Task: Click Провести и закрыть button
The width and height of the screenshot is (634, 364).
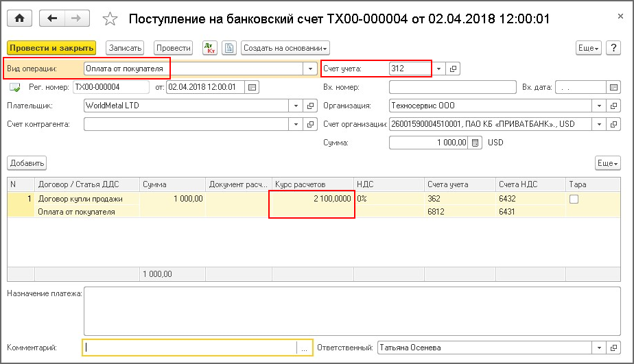Action: [x=51, y=48]
